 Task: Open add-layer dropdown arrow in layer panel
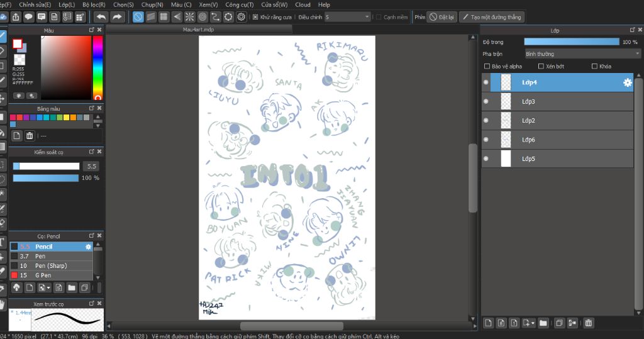click(533, 323)
